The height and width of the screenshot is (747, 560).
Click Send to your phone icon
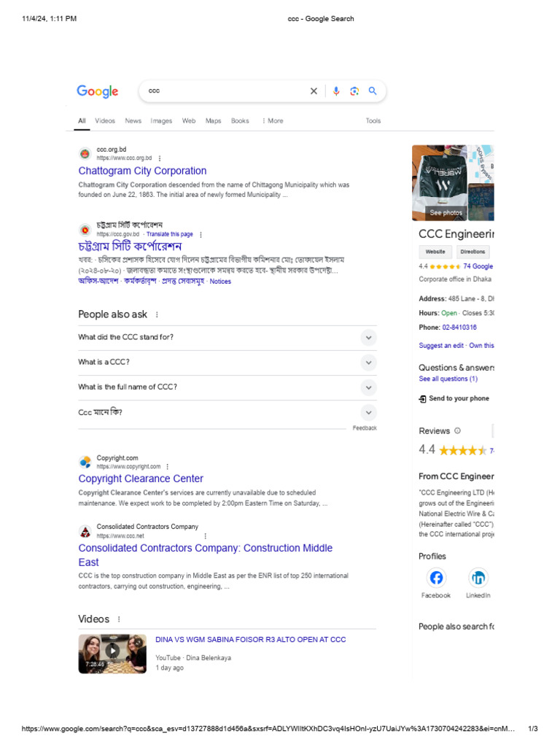pos(422,398)
